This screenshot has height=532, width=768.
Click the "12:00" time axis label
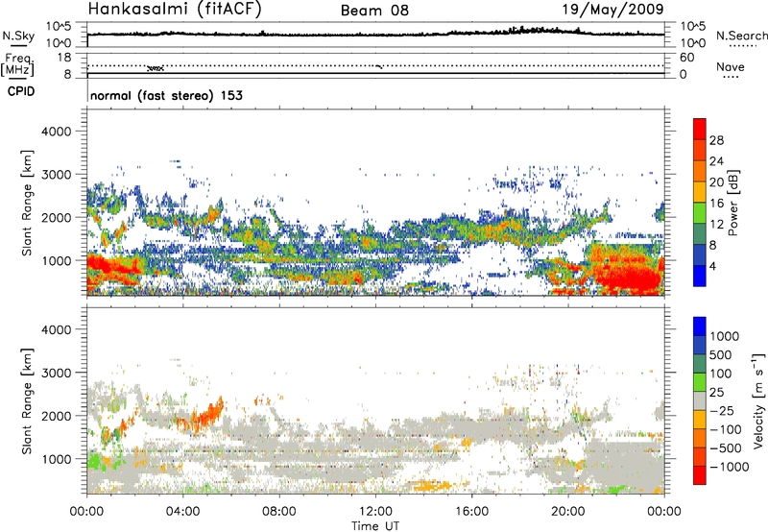point(375,512)
